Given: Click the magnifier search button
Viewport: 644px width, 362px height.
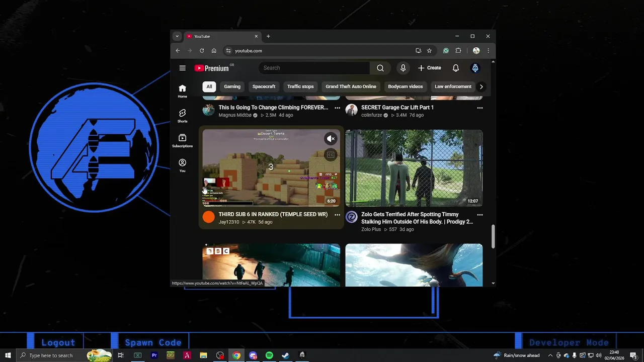Looking at the screenshot, I should (380, 68).
